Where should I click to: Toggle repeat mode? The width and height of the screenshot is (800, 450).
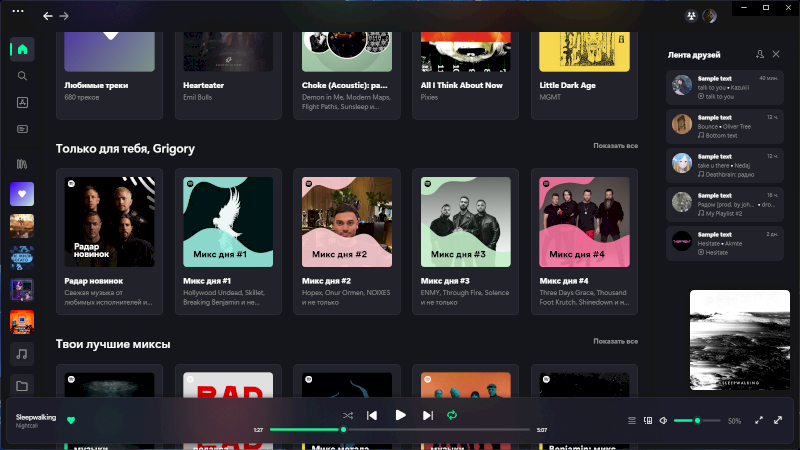click(452, 415)
